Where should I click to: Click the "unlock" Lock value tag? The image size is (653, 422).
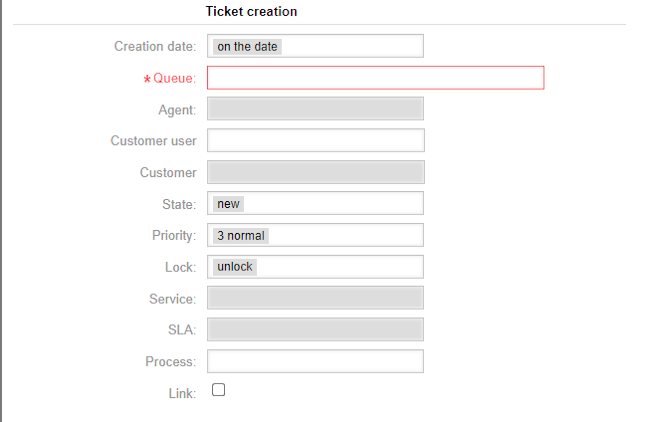pos(235,267)
